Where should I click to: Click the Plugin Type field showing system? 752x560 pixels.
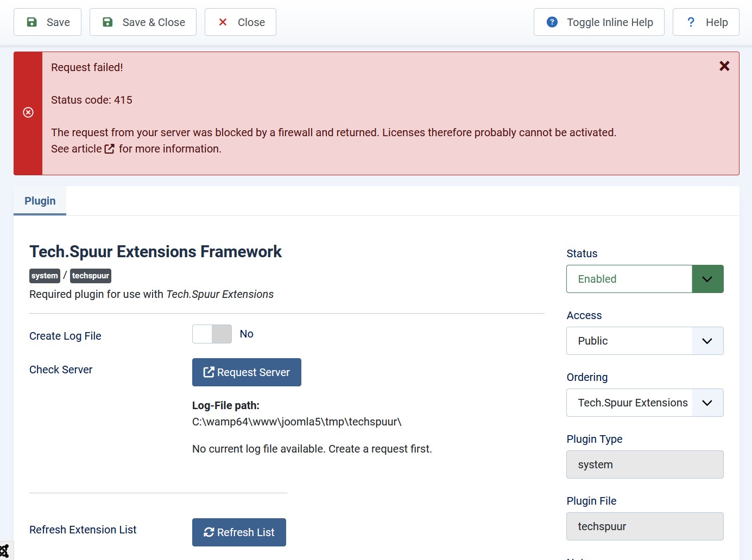coord(644,464)
